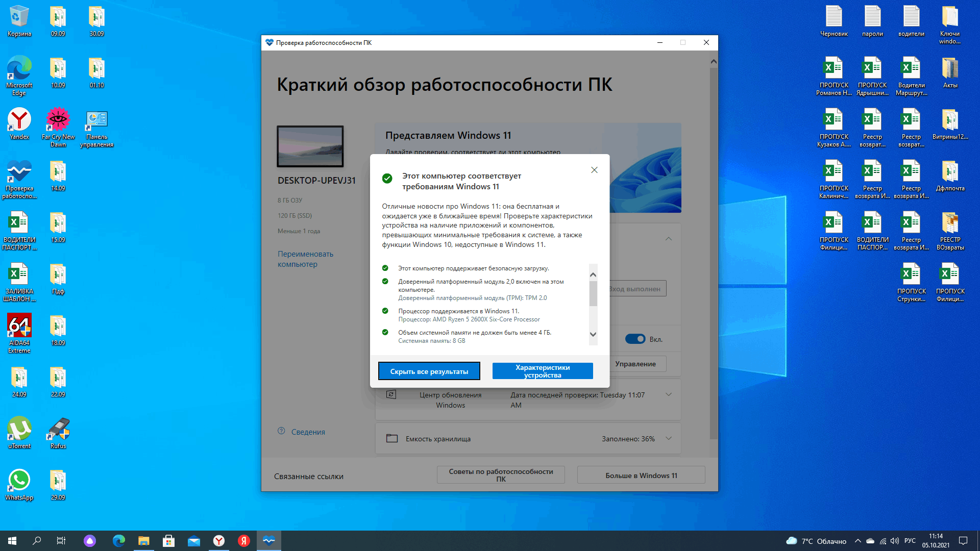The width and height of the screenshot is (980, 551).
Task: Click Советы по работоспособности ПК button
Action: pos(501,475)
